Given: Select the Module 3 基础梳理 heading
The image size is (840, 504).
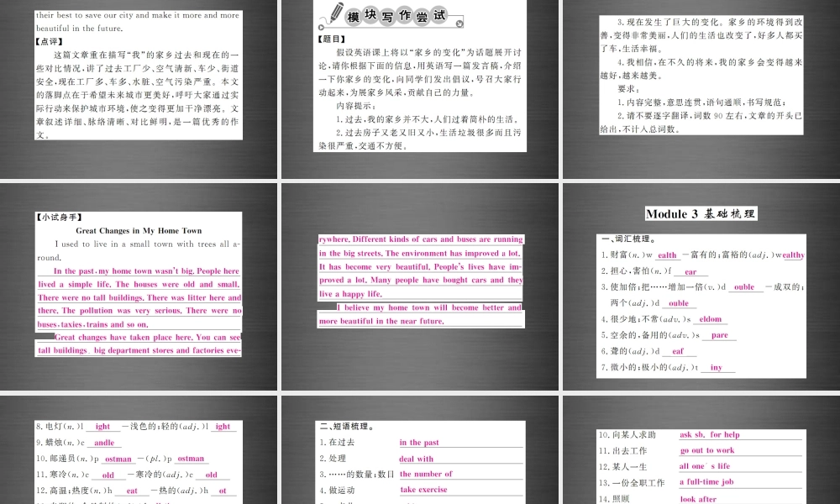Looking at the screenshot, I should click(x=700, y=213).
